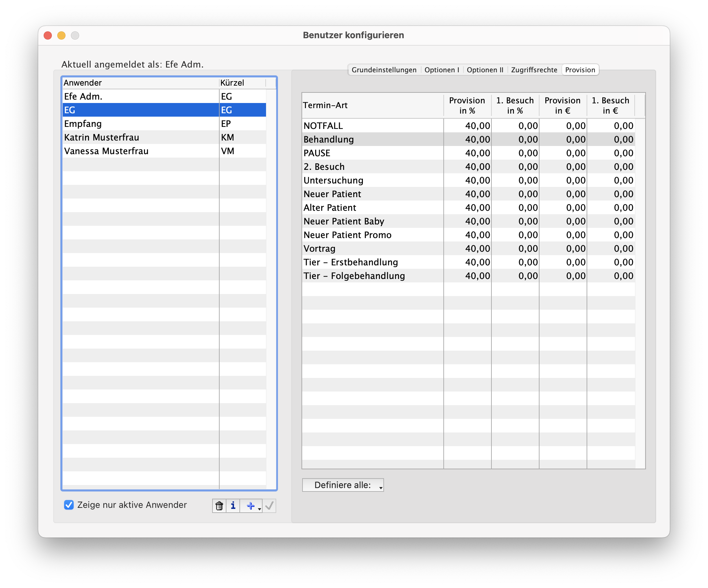Select the Empfang user row

83,124
